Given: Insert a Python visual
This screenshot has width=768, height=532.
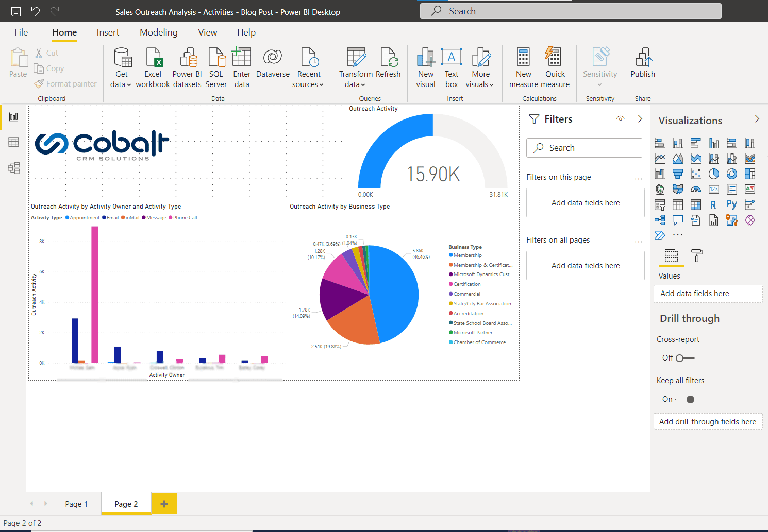Looking at the screenshot, I should coord(731,204).
